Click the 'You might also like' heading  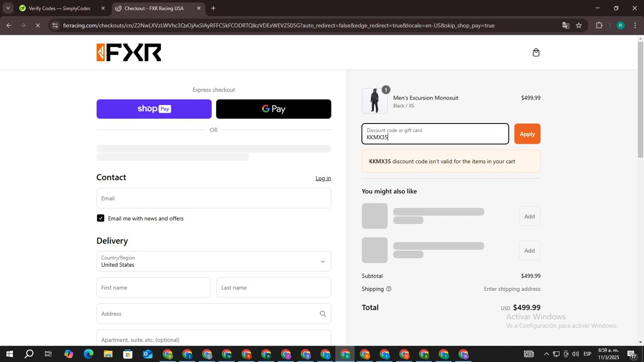tap(389, 191)
